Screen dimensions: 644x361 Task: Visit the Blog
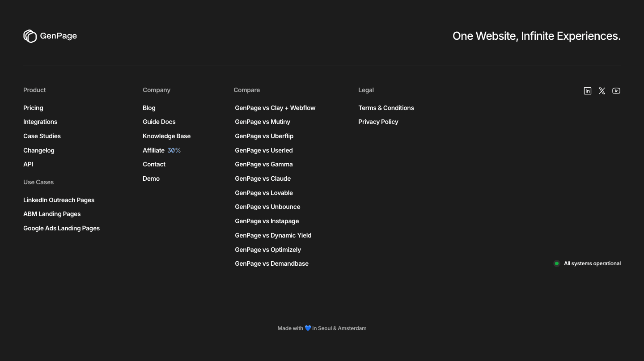pos(149,108)
